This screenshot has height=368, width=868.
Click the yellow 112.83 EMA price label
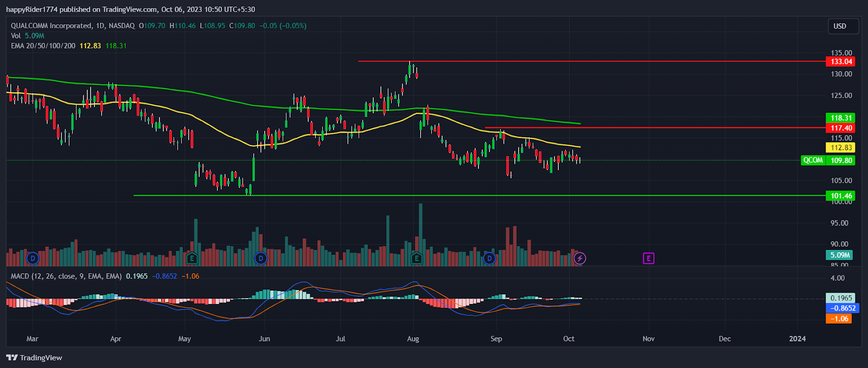[x=841, y=148]
